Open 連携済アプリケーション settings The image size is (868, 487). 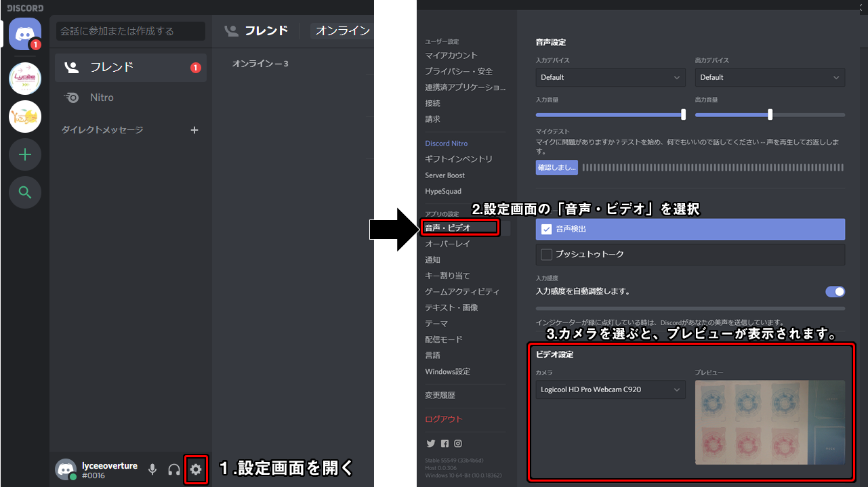pos(466,87)
